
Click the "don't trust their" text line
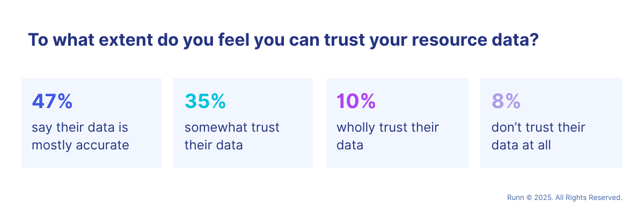[538, 128]
